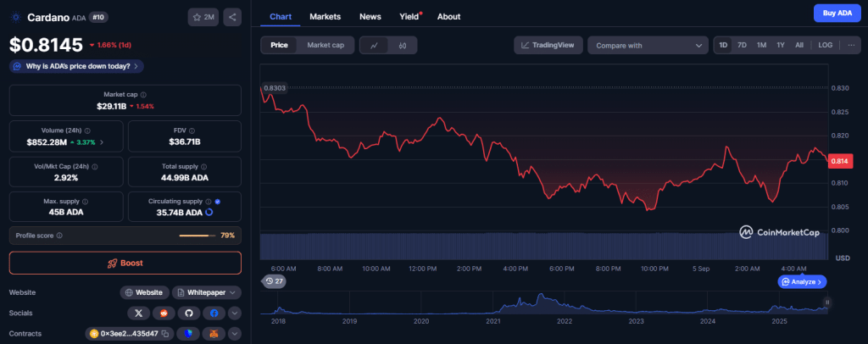The height and width of the screenshot is (344, 868).
Task: Expand more socials chevron
Action: tap(235, 313)
